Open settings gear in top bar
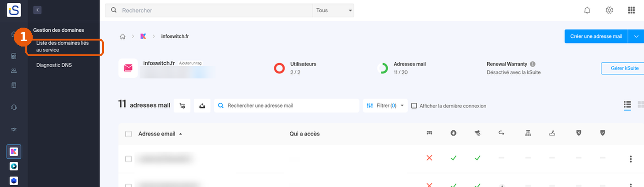644x187 pixels. coord(609,10)
